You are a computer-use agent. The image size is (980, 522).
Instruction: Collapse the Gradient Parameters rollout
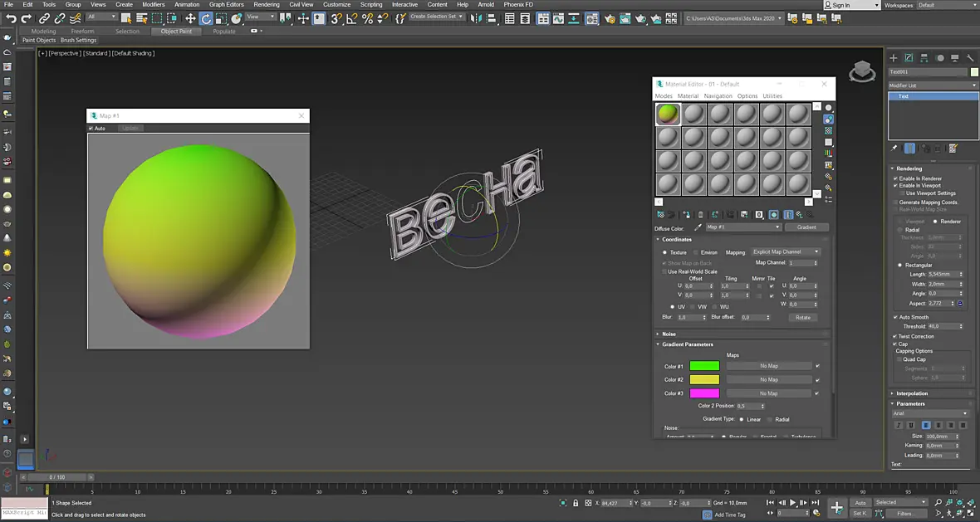click(x=688, y=344)
